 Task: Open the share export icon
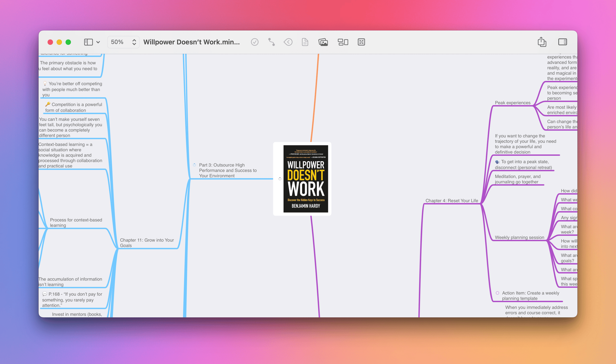coord(542,42)
